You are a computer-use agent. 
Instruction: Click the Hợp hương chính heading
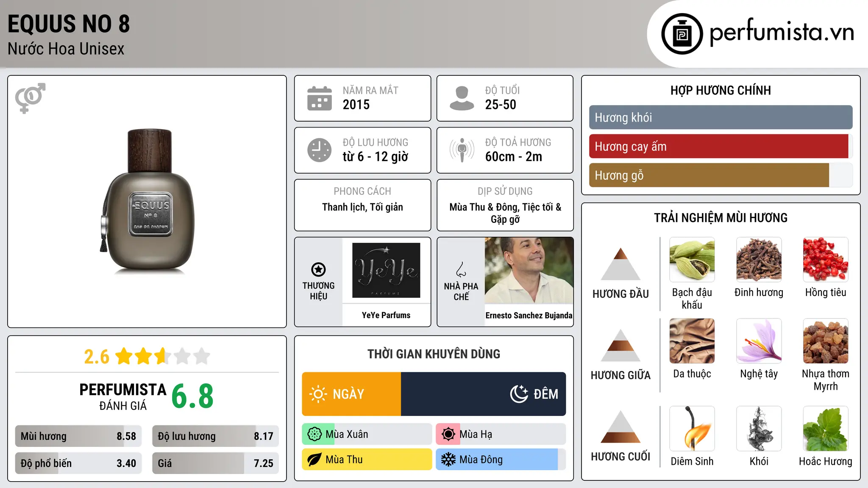pos(721,90)
